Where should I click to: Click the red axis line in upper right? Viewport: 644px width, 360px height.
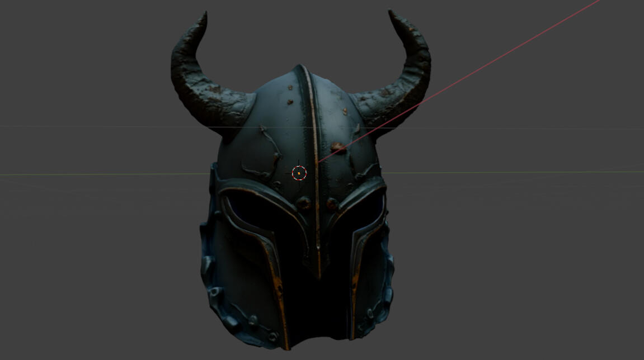click(504, 56)
